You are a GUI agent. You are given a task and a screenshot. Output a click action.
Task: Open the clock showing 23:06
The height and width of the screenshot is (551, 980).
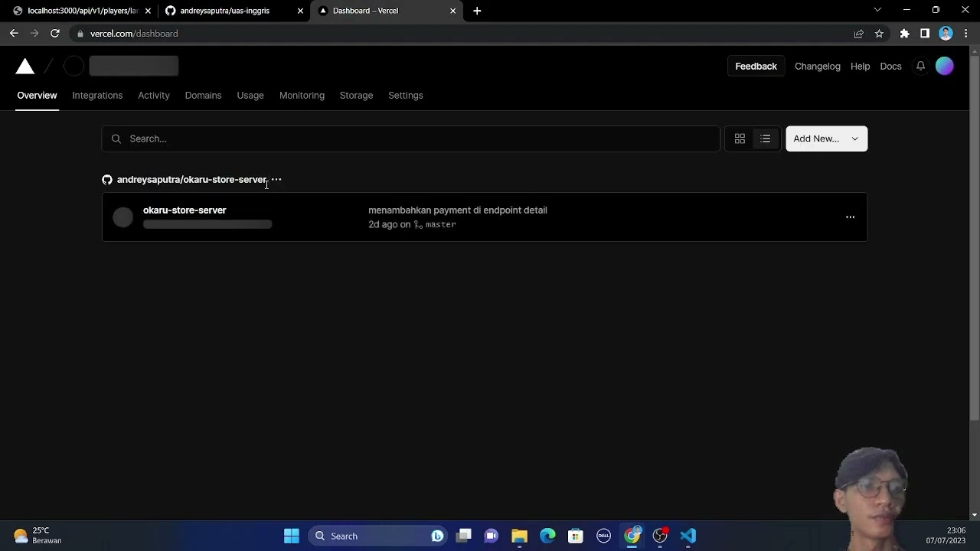coord(946,536)
